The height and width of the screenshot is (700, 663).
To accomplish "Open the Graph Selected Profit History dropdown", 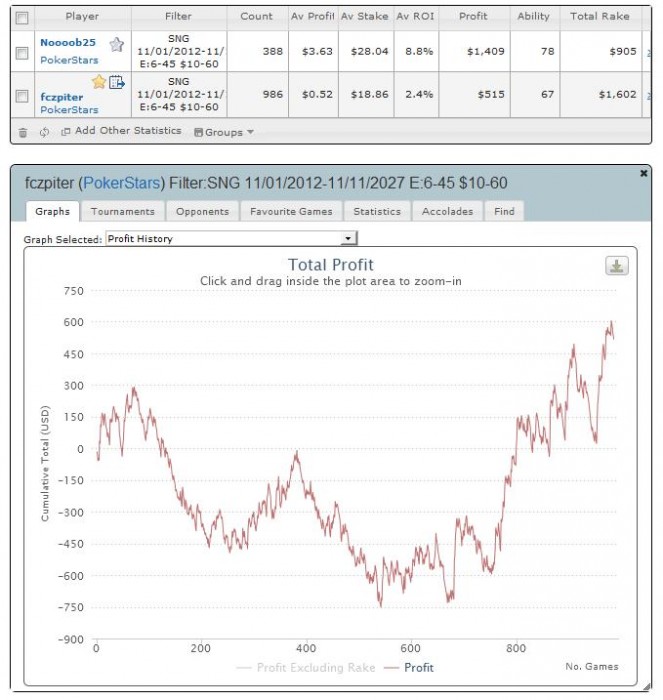I will tap(231, 238).
